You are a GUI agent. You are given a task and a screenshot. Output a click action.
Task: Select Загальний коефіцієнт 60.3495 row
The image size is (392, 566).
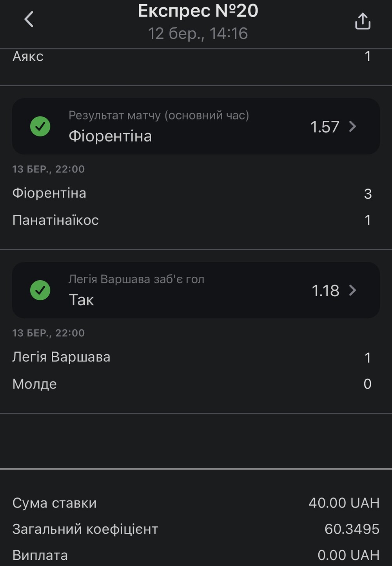(196, 529)
